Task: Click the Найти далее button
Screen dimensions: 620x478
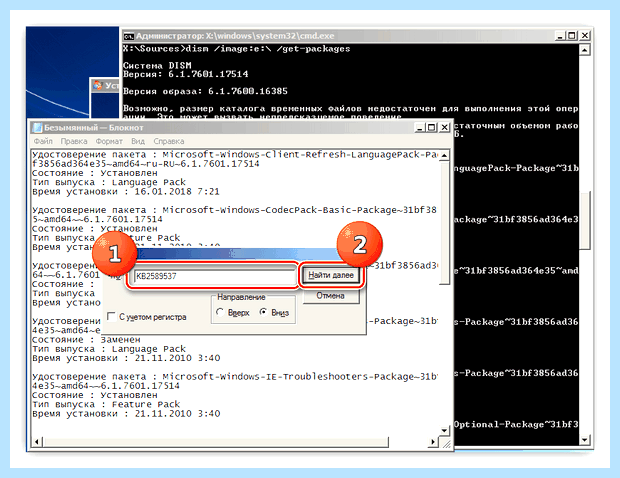Action: click(x=331, y=275)
